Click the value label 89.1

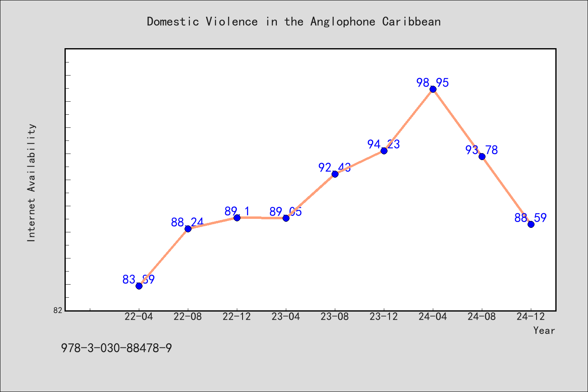[237, 212]
